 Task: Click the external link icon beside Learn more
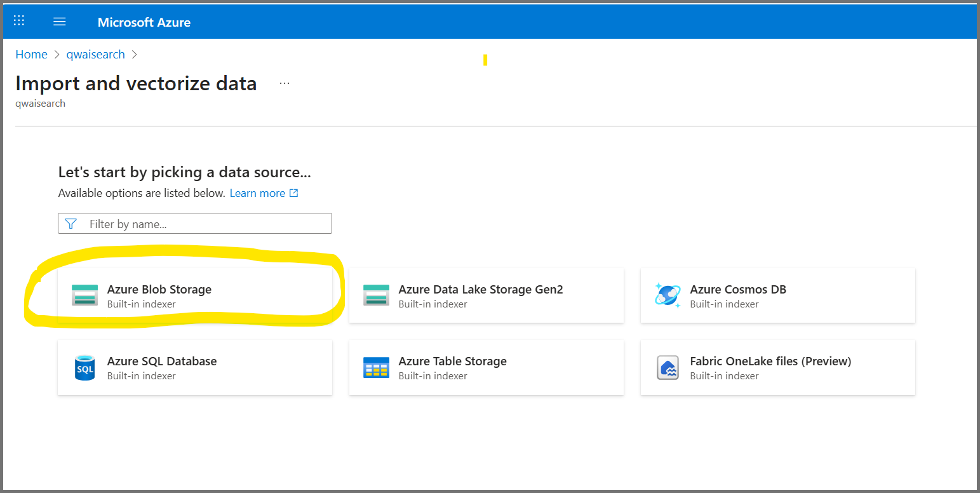pos(293,193)
